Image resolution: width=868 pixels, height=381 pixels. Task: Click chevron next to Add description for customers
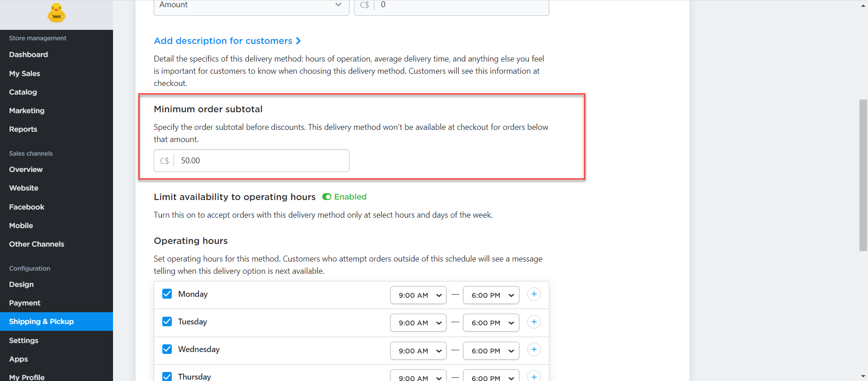[x=298, y=41]
